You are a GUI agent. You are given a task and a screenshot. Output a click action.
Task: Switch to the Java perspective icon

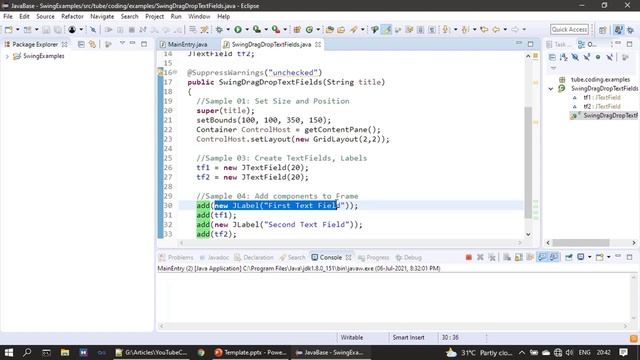pyautogui.click(x=619, y=30)
